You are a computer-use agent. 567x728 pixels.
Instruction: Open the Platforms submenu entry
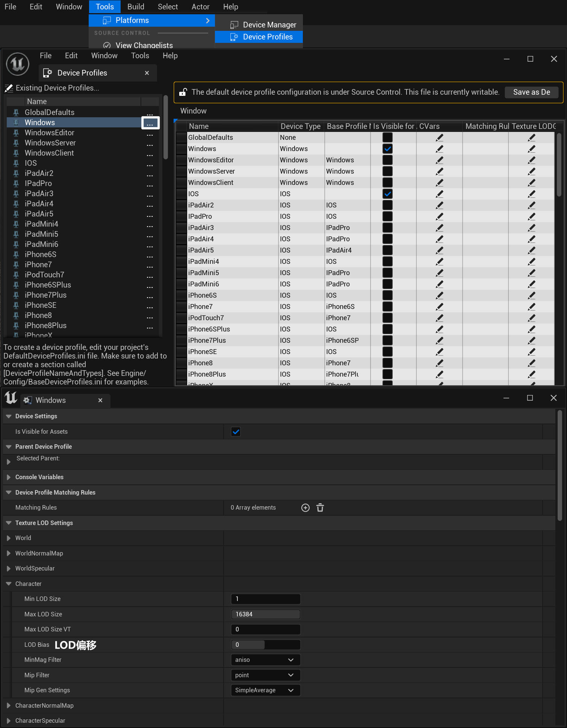click(152, 20)
